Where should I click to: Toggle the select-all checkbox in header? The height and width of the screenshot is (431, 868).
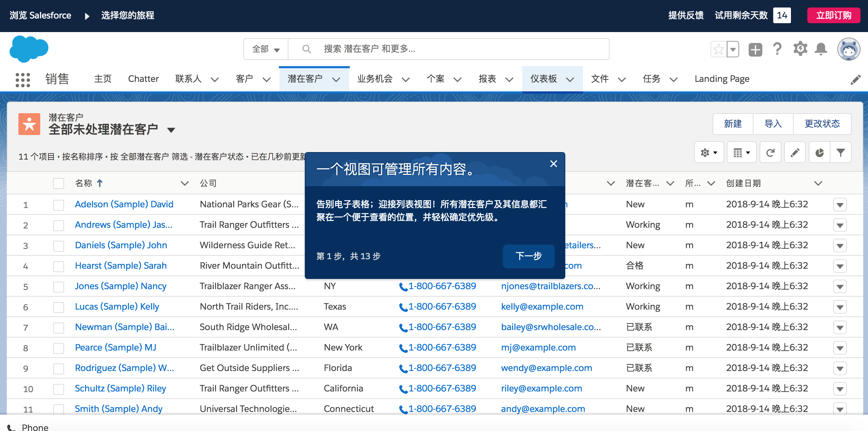(59, 183)
